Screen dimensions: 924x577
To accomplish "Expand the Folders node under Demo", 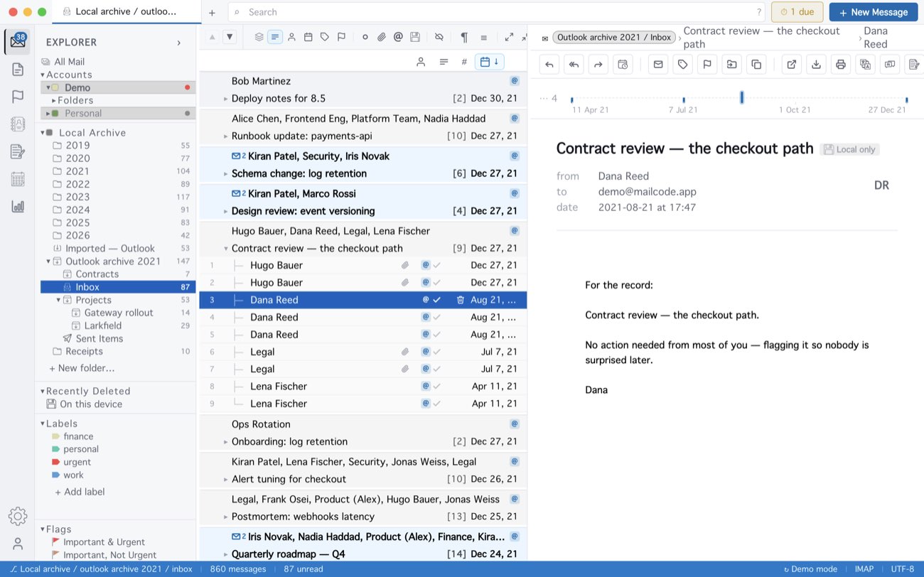I will (53, 100).
